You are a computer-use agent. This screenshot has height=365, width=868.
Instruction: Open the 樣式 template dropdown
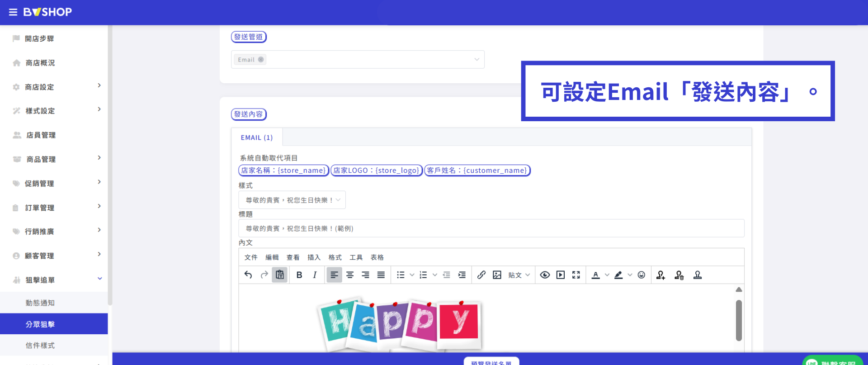point(292,200)
